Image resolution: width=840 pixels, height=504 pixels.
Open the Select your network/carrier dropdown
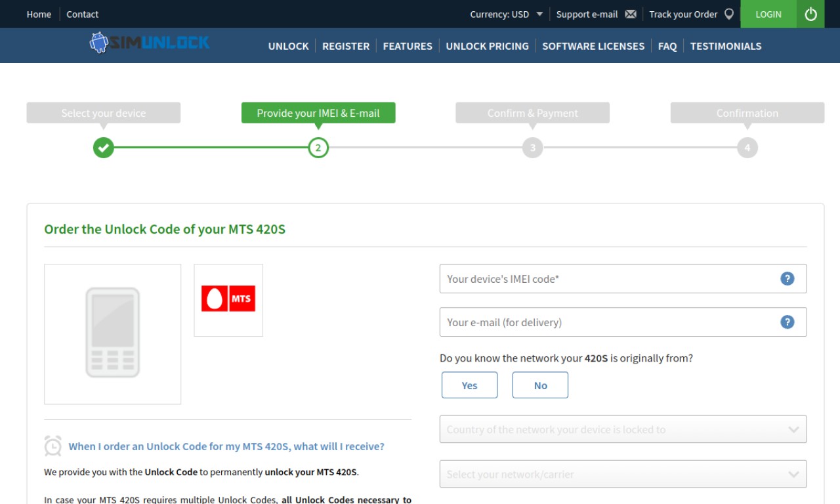[623, 474]
